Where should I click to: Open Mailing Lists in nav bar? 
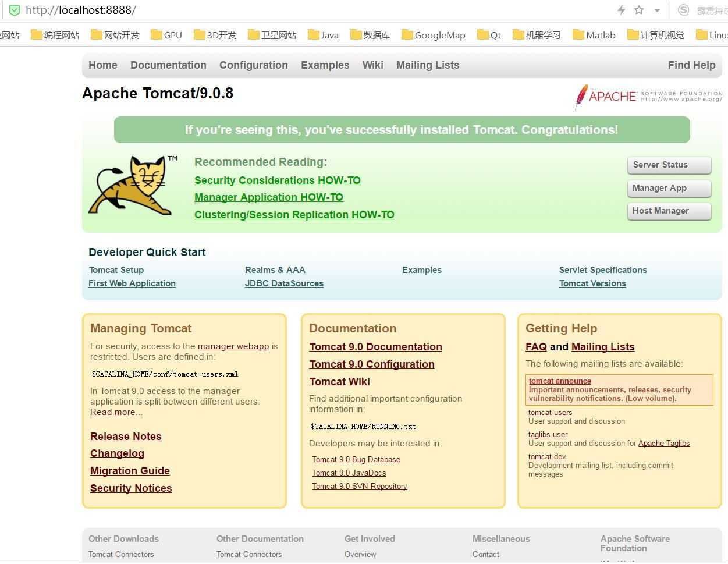(428, 65)
